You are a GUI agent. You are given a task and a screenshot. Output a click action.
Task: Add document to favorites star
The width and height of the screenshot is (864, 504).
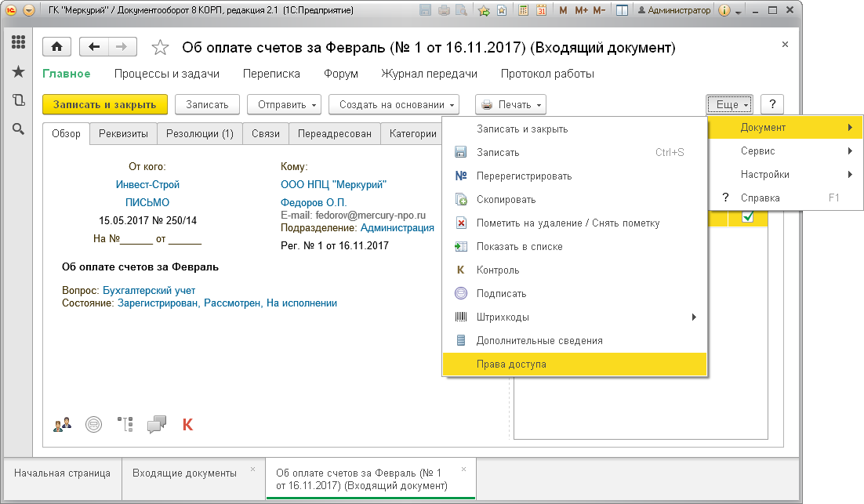[160, 47]
